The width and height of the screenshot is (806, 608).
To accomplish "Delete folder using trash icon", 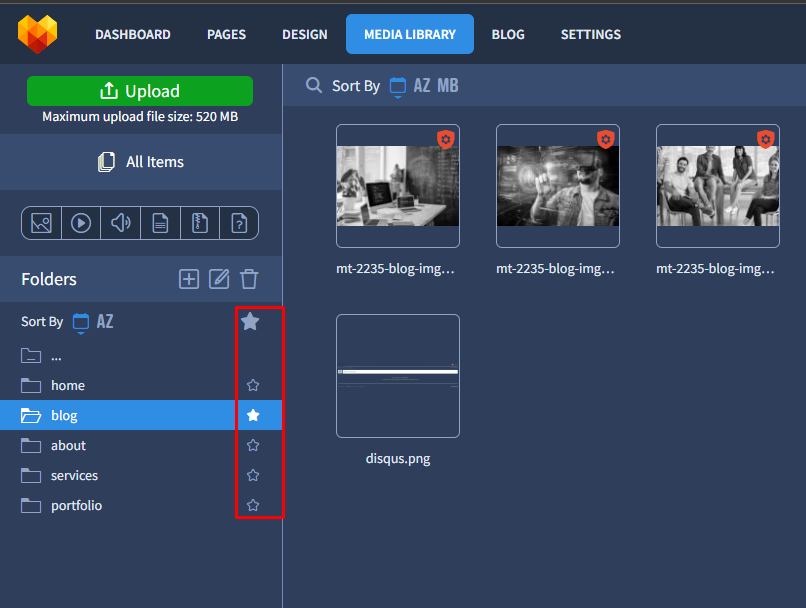I will 249,279.
